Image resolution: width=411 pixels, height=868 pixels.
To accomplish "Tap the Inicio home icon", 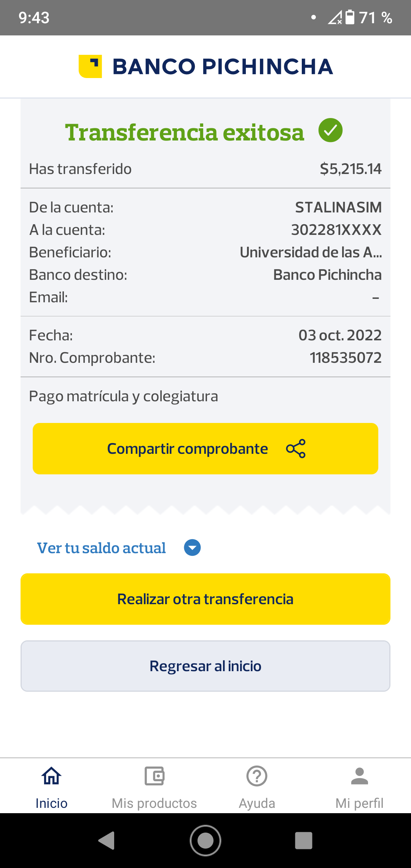I will coord(51,776).
